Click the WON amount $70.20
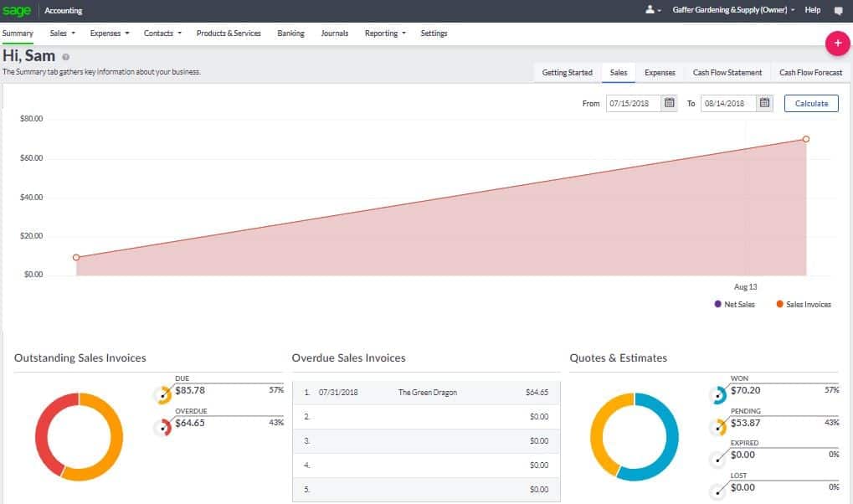The height and width of the screenshot is (504, 853). click(x=745, y=390)
